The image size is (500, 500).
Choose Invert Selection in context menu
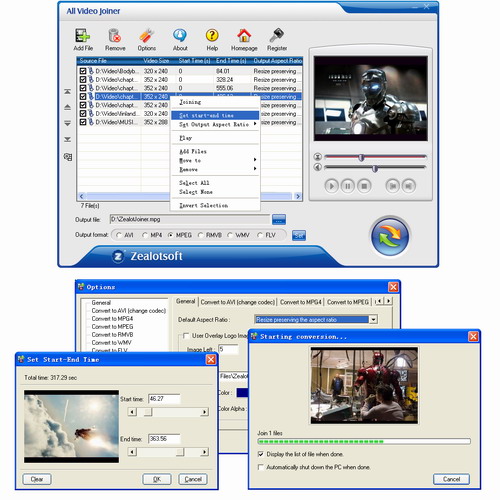point(215,205)
